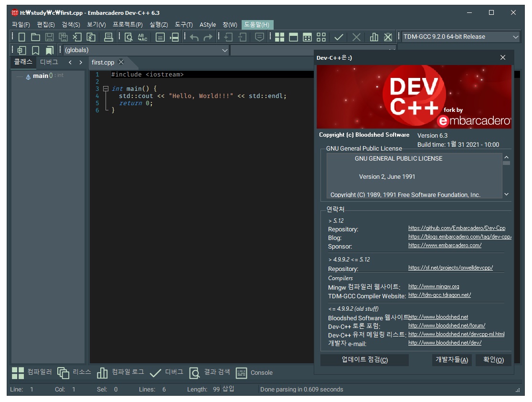
Task: Close the first.cpp editor tab
Action: coord(121,62)
